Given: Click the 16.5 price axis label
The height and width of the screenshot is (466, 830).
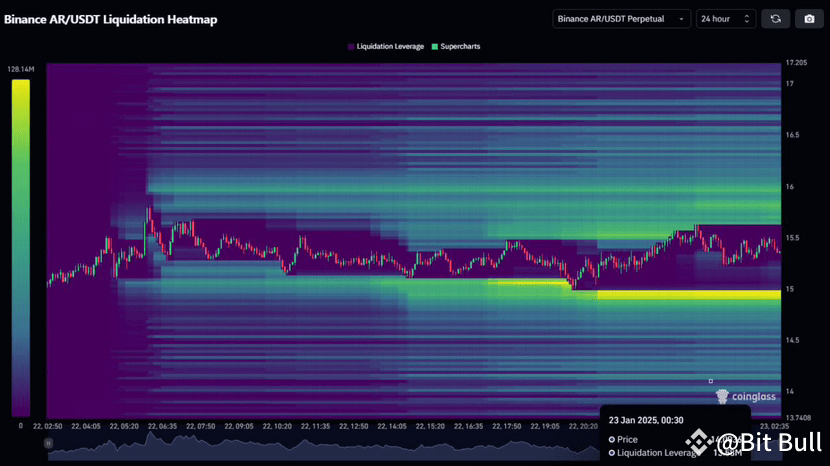Looking at the screenshot, I should tap(792, 135).
